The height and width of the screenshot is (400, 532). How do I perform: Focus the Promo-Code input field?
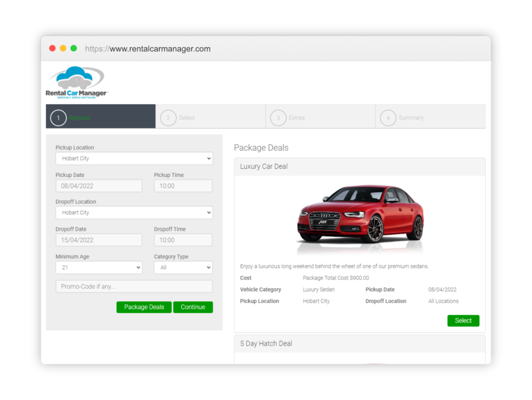tap(134, 287)
